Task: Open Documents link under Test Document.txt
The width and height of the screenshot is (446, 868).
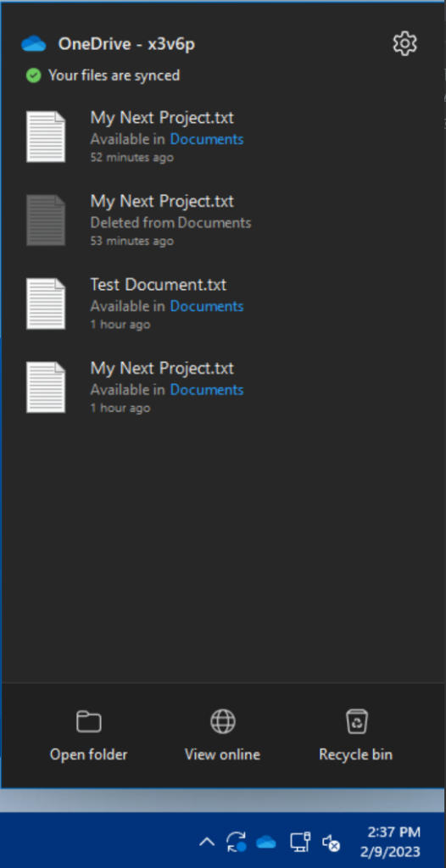Action: 207,306
